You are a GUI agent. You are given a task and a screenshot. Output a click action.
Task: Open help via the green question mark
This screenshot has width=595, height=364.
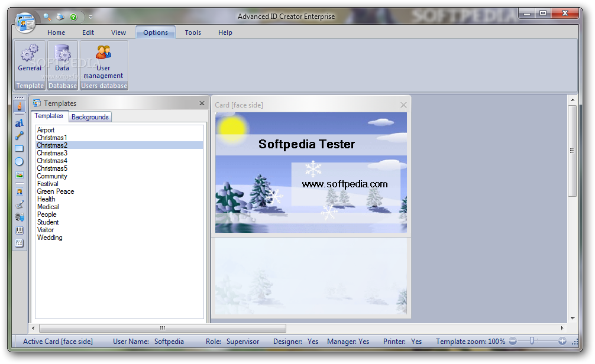pyautogui.click(x=73, y=17)
